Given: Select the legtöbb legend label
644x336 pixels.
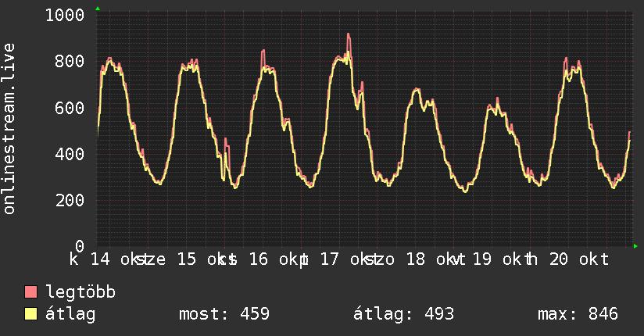Looking at the screenshot, I should point(80,292).
